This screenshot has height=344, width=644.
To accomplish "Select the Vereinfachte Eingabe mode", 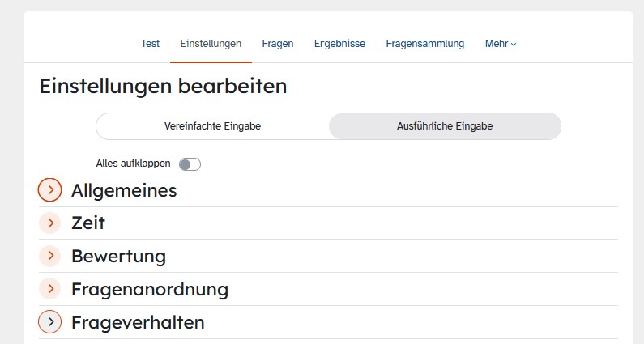I will click(x=212, y=126).
